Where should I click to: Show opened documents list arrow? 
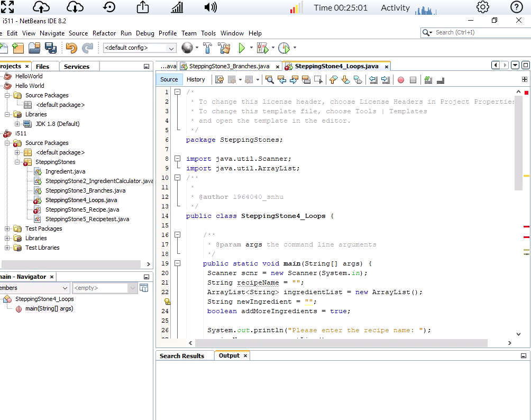tap(515, 66)
